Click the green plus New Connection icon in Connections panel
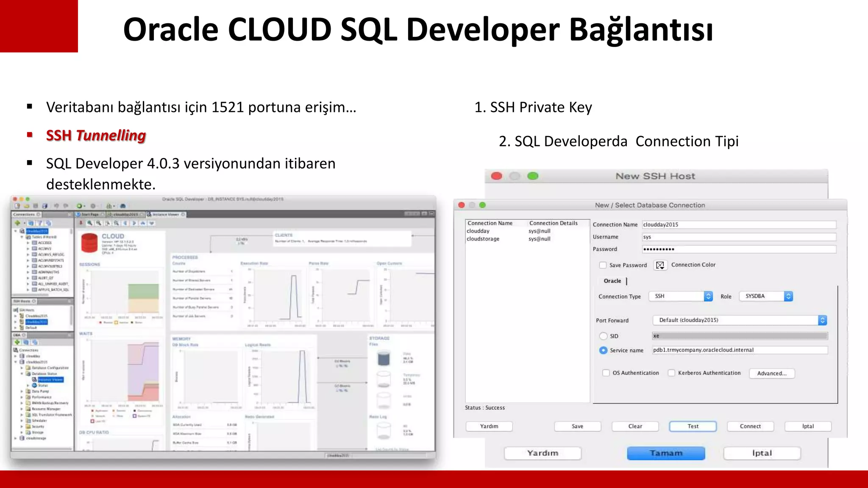Screen dimensions: 868x488 coord(17,223)
